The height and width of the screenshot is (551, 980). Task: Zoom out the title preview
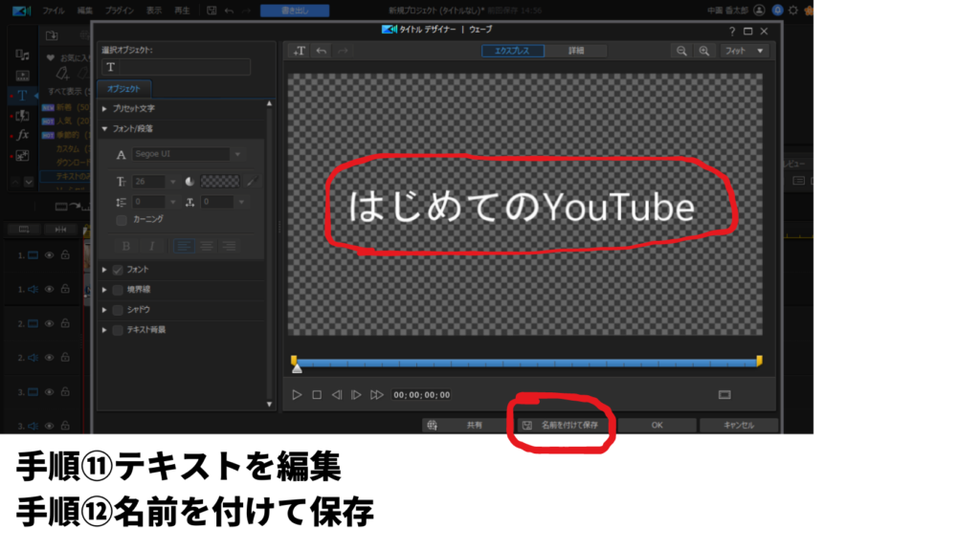681,51
